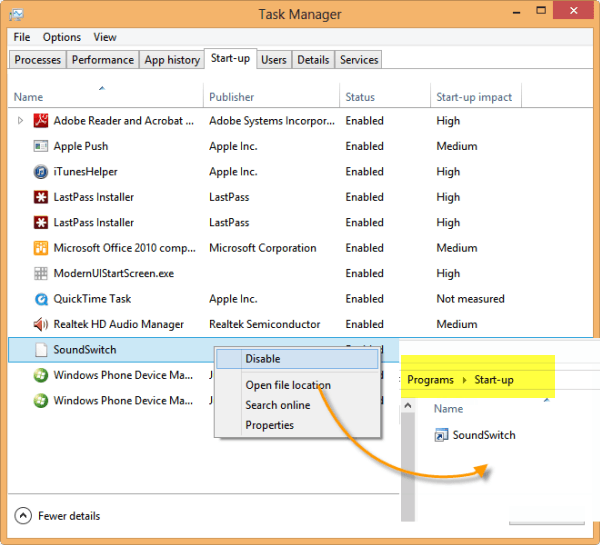Image resolution: width=600 pixels, height=545 pixels.
Task: Sort by the Status column header
Action: click(385, 96)
